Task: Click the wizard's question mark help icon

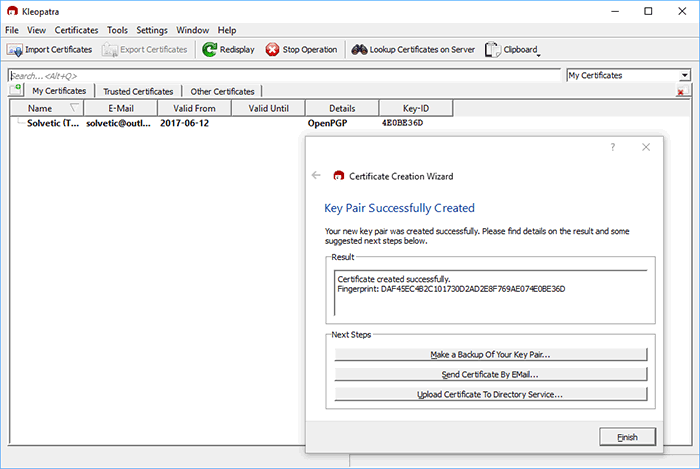Action: click(613, 147)
